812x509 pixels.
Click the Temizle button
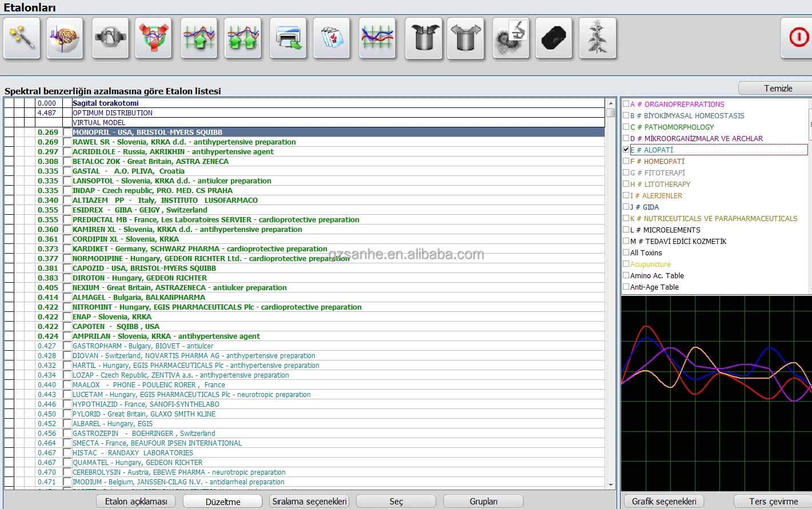[x=774, y=87]
